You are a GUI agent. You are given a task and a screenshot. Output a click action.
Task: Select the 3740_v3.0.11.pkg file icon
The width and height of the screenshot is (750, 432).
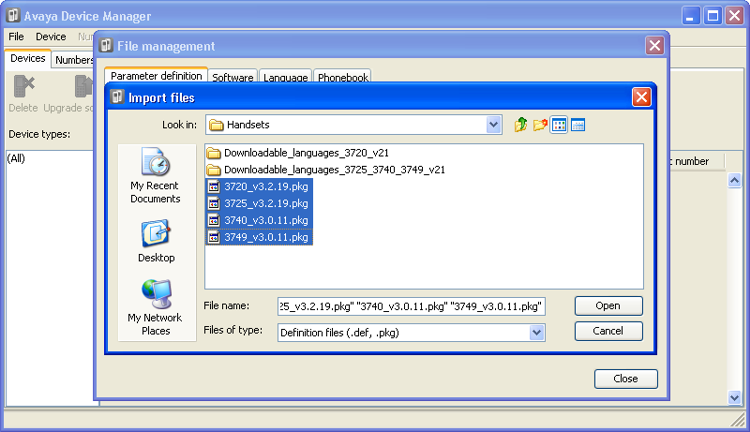pos(214,221)
